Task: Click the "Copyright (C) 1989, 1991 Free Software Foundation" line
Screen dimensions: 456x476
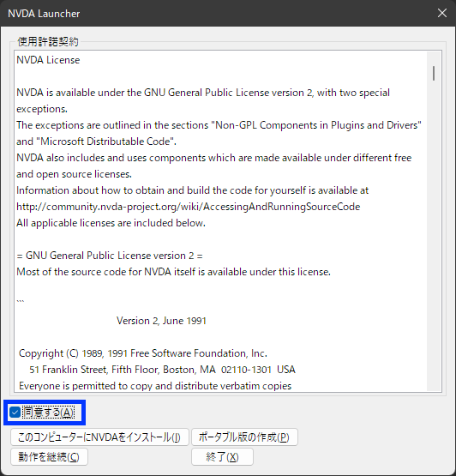Action: click(x=143, y=353)
